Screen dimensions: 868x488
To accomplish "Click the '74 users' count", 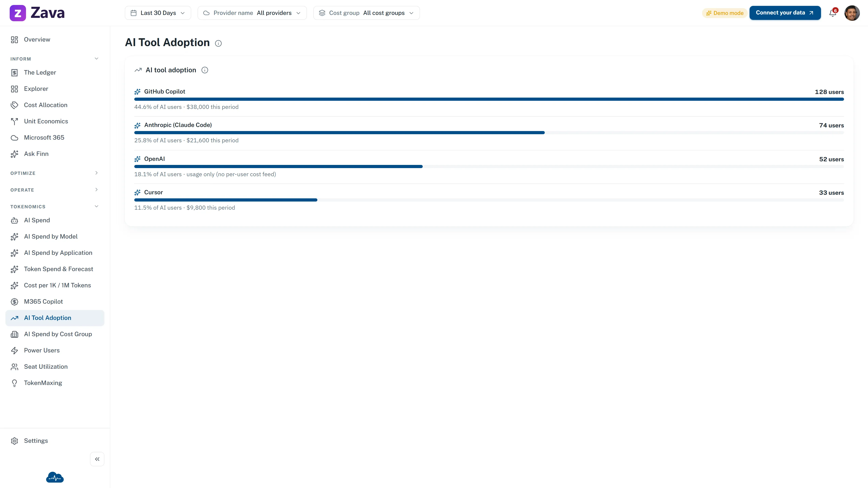I will [x=831, y=125].
